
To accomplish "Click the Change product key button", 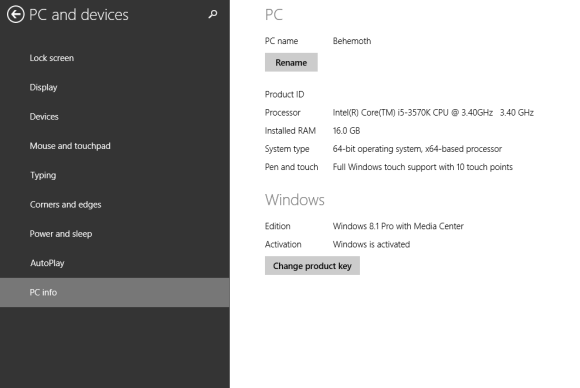I will (312, 266).
